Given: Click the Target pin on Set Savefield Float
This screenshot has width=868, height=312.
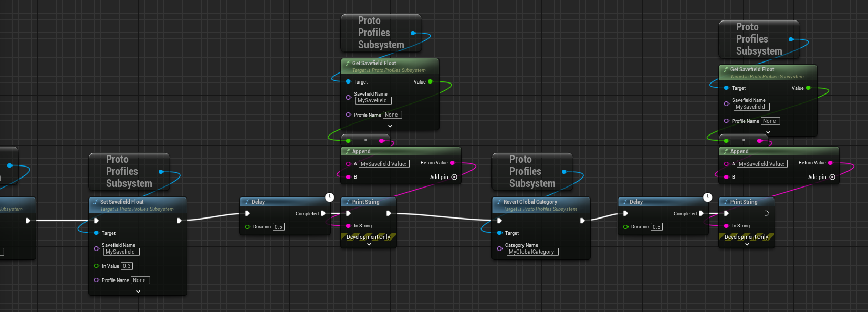Looking at the screenshot, I should pos(97,233).
